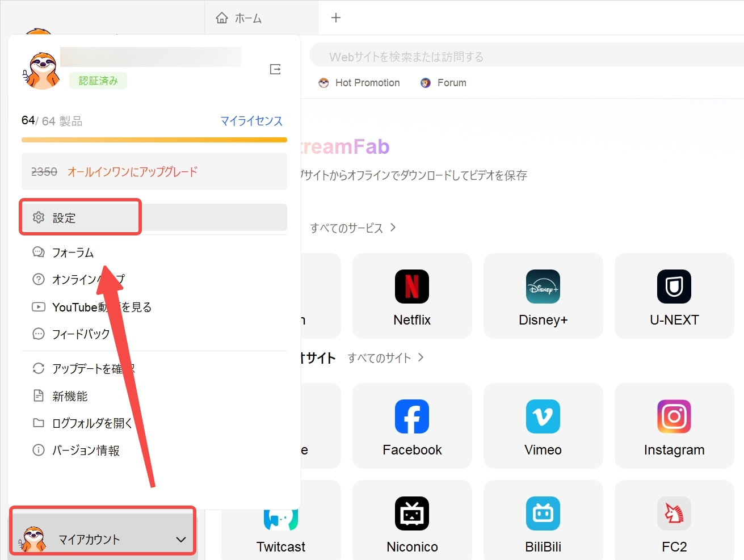Click the home icon on ホーム tab
Image resolution: width=744 pixels, height=560 pixels.
222,18
